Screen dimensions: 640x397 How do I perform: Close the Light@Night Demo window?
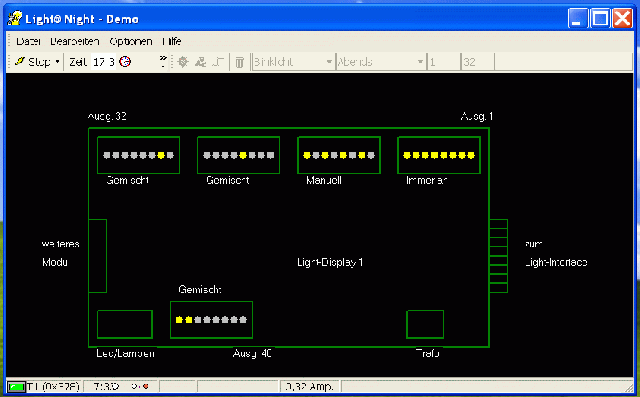[x=623, y=18]
